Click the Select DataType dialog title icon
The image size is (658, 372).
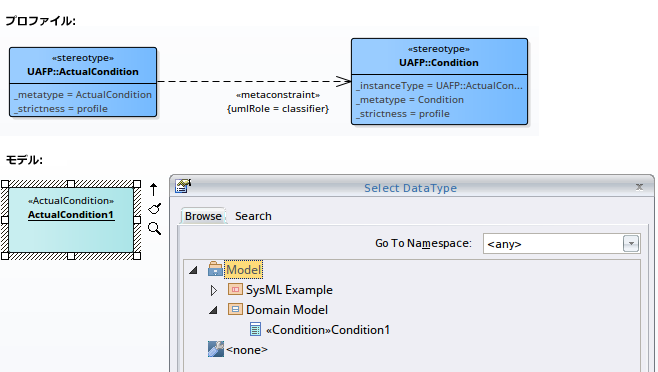[183, 186]
